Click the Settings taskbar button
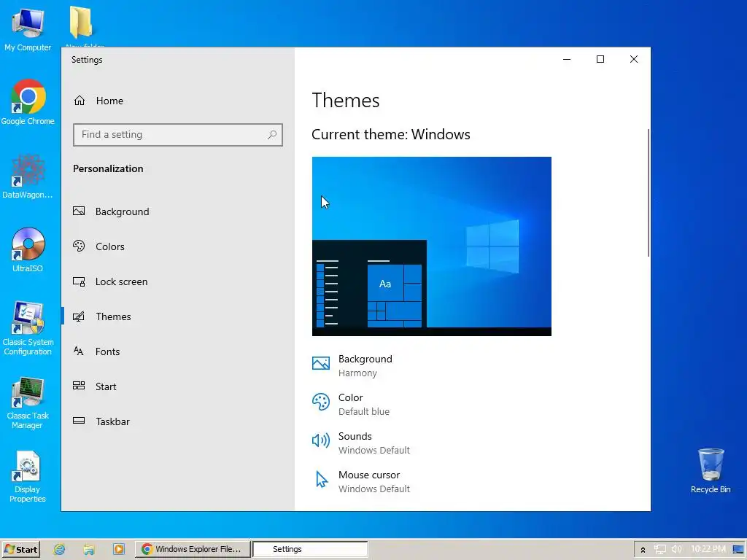747x560 pixels. coord(310,549)
